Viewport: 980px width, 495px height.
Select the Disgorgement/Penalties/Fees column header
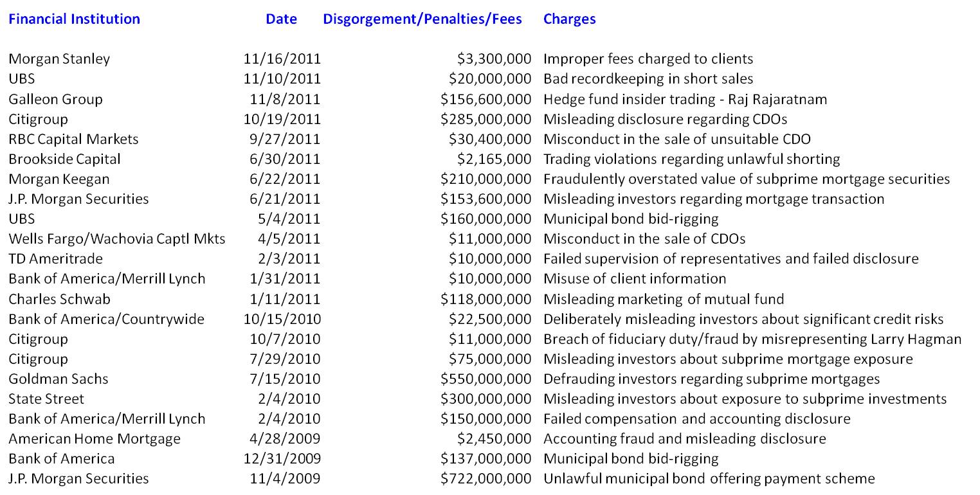click(x=422, y=19)
